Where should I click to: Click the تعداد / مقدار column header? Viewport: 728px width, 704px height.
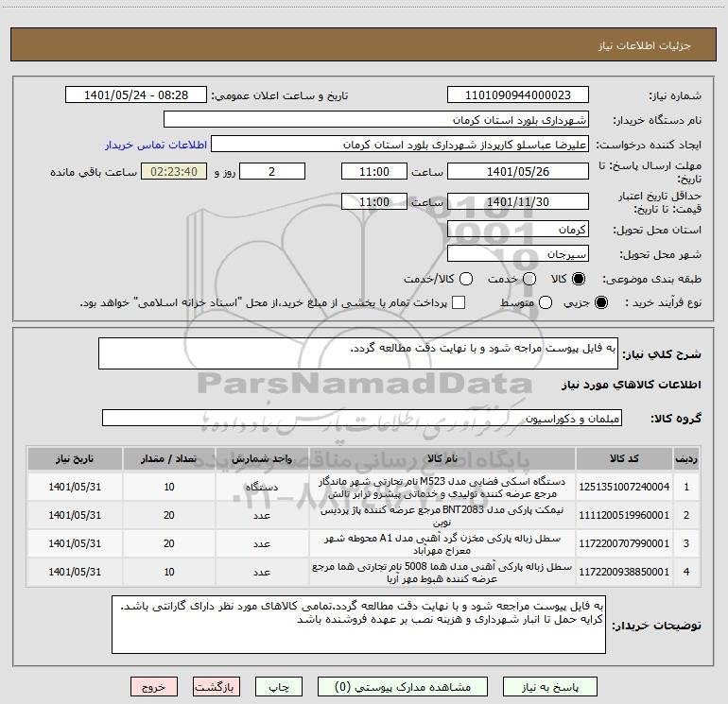[168, 458]
